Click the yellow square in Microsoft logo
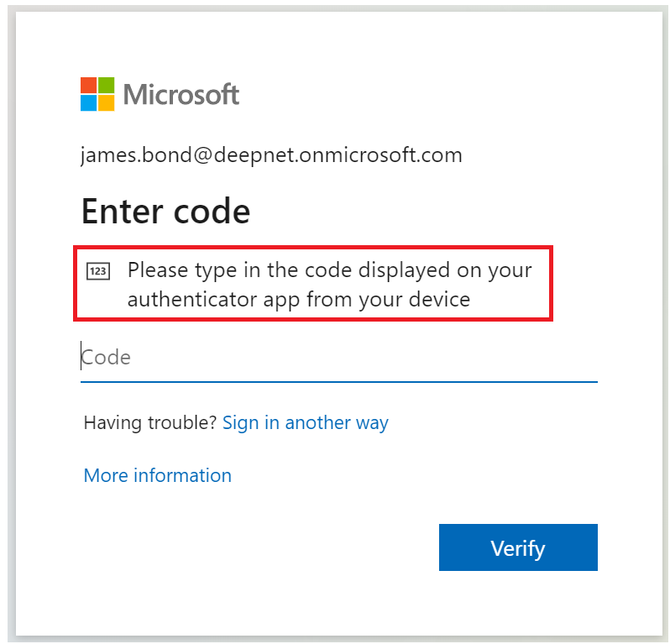 pyautogui.click(x=106, y=102)
